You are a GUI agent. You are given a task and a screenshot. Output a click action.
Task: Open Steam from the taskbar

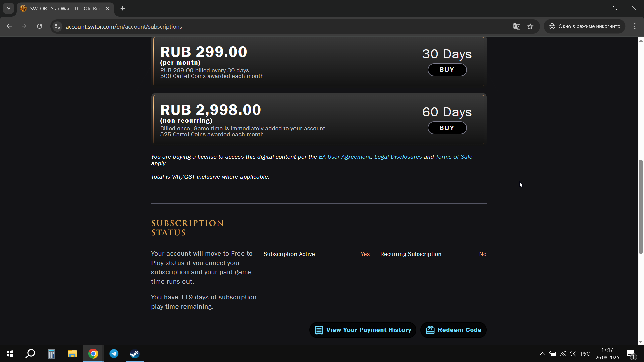coord(135,354)
